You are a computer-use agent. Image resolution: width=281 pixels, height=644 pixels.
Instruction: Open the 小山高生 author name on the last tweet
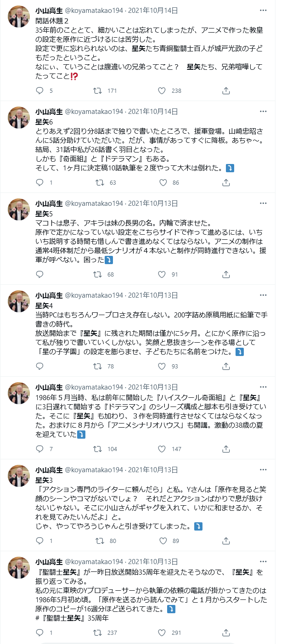click(x=49, y=562)
